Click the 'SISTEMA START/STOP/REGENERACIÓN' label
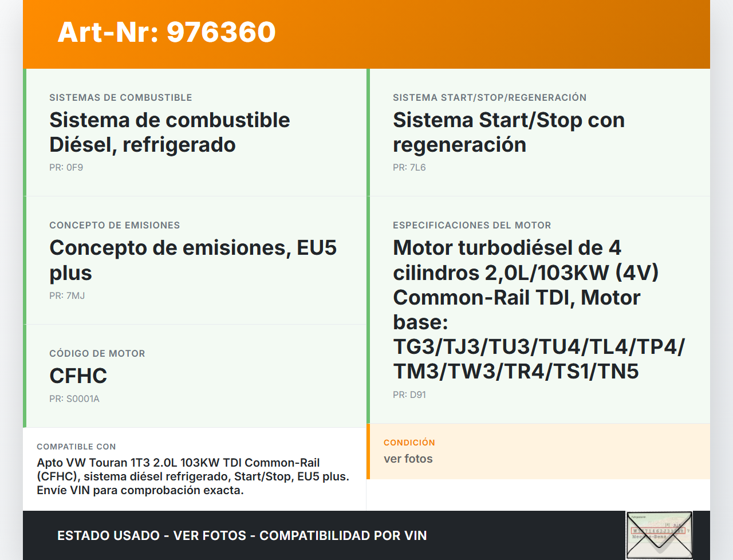The width and height of the screenshot is (733, 560). click(490, 98)
